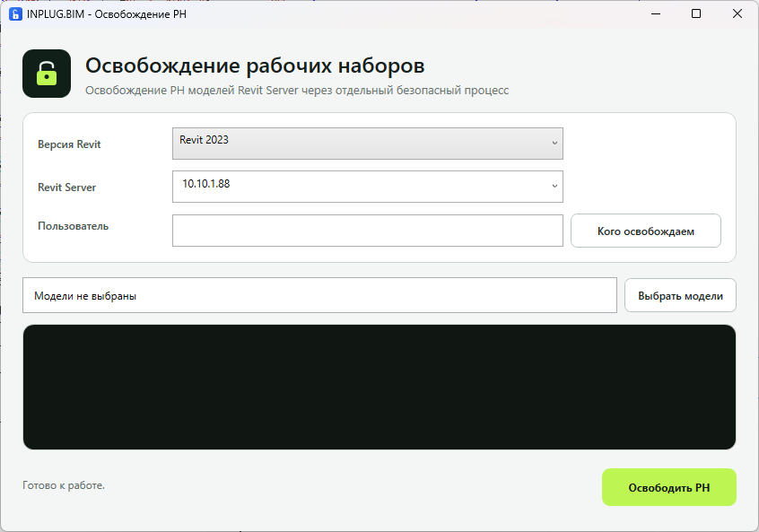Expand the Revit Server dropdown with 10.10.1.88

(368, 187)
